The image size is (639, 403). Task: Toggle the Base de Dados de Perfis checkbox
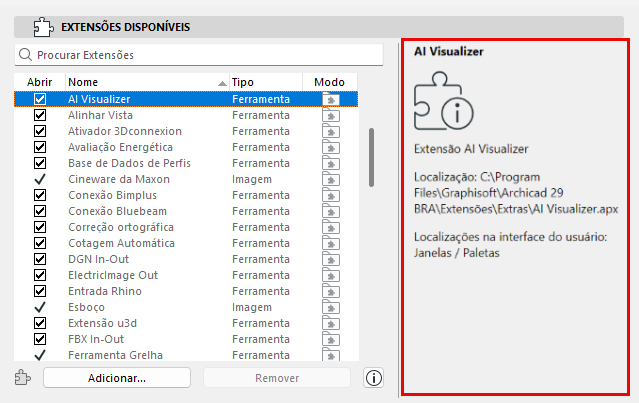point(40,163)
